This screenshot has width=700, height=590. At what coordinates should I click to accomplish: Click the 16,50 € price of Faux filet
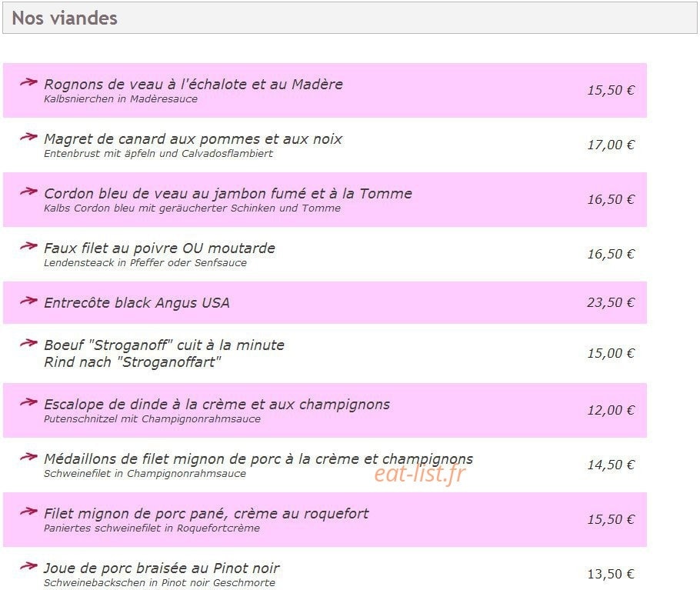click(611, 254)
